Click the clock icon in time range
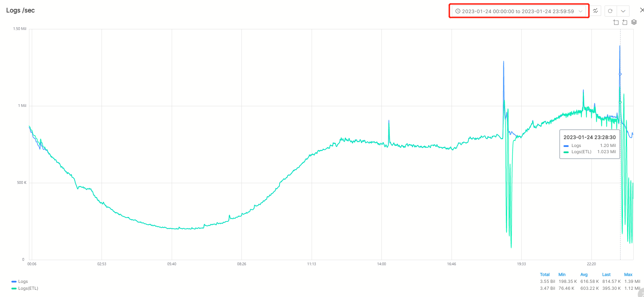This screenshot has height=297, width=644. pyautogui.click(x=458, y=11)
